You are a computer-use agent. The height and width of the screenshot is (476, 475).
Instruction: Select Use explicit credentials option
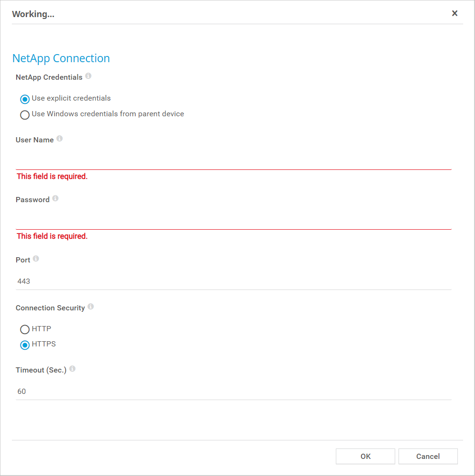(x=25, y=99)
